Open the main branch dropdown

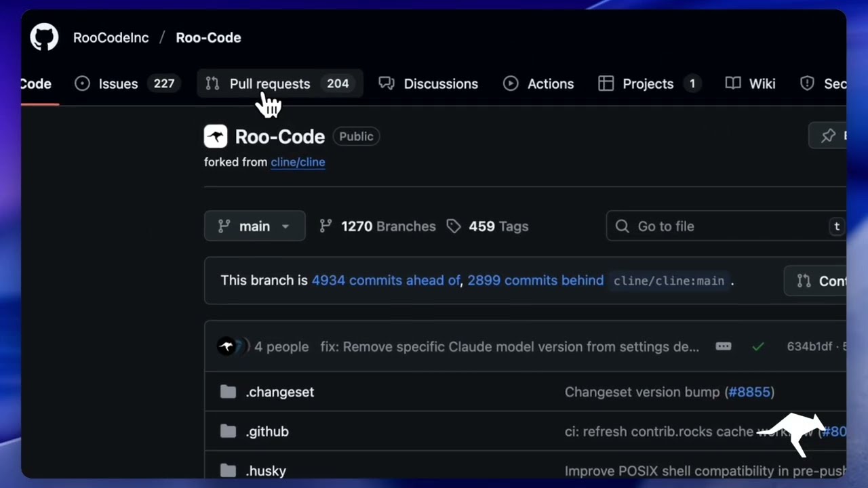click(x=255, y=226)
